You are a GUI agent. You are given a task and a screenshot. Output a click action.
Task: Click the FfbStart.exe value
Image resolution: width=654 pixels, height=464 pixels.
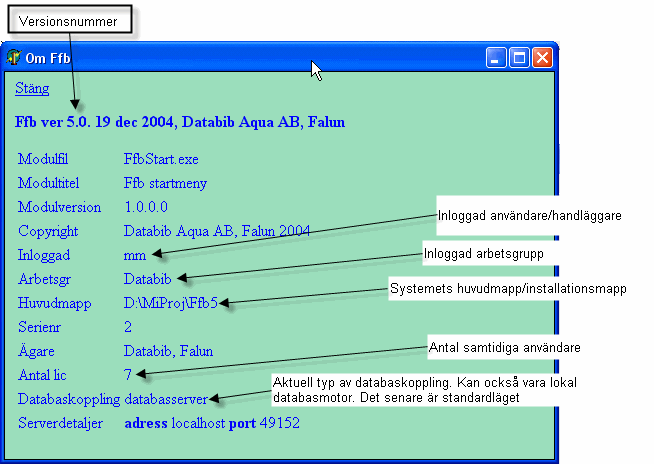coord(161,159)
